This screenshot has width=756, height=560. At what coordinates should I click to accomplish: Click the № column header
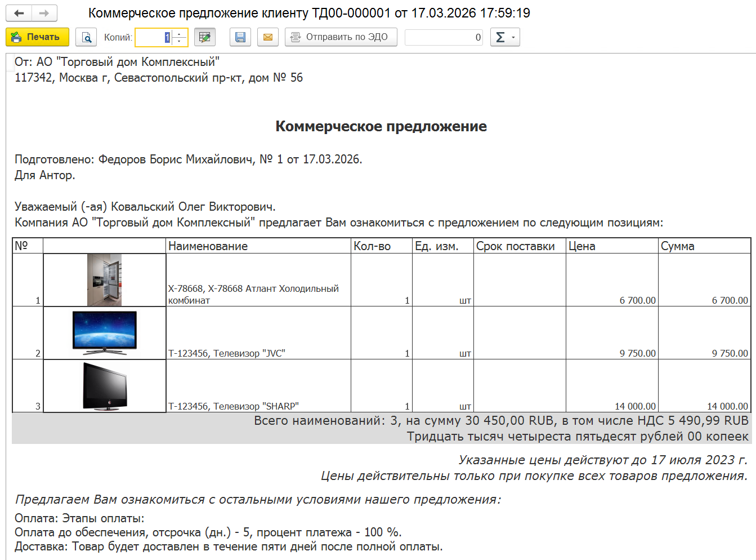[x=28, y=246]
